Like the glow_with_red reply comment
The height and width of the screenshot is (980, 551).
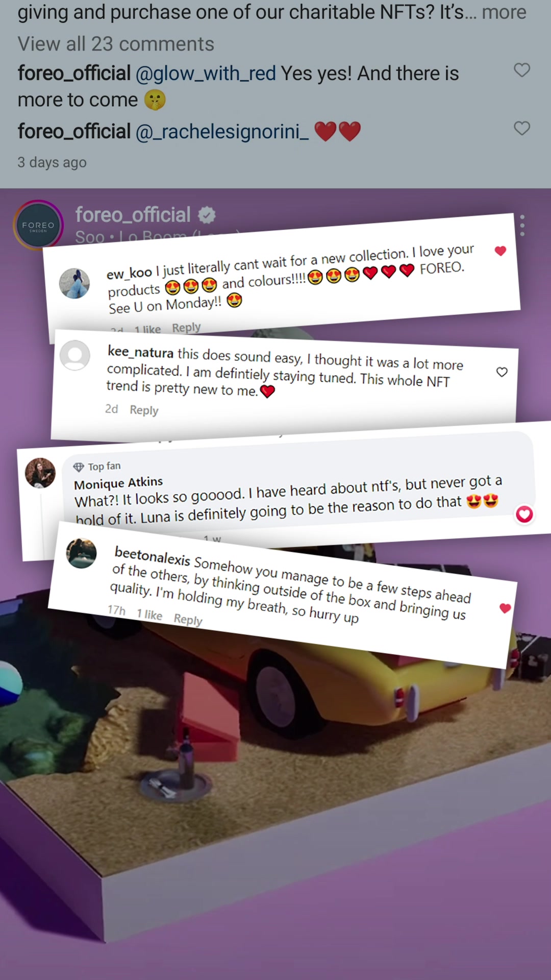point(521,70)
